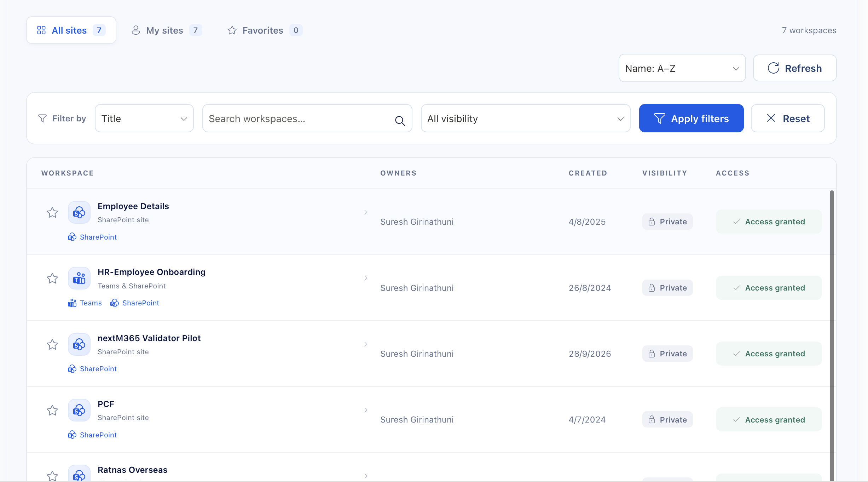Open the SharePoint link under Employee Details

[92, 237]
